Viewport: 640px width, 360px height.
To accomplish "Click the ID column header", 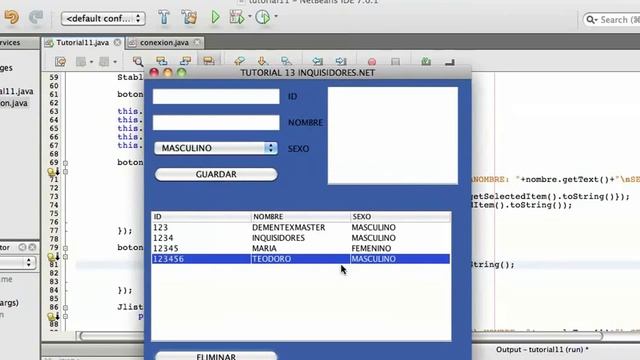I will coord(201,217).
